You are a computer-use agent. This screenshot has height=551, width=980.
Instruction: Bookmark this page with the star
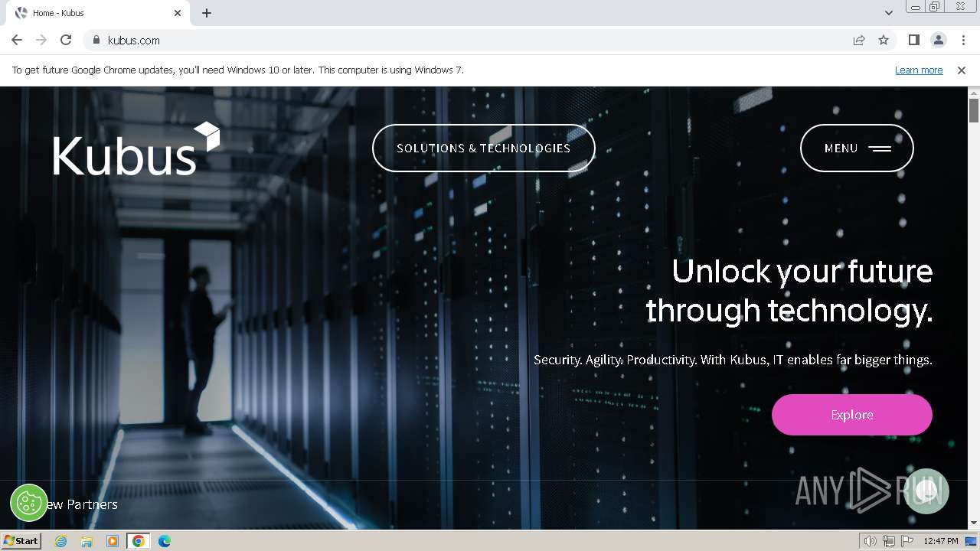tap(884, 40)
